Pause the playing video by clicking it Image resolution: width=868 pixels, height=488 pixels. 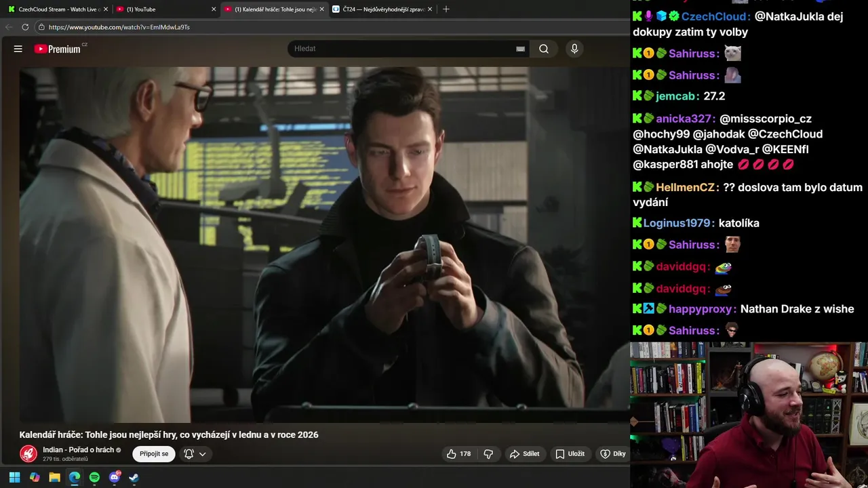(x=324, y=244)
